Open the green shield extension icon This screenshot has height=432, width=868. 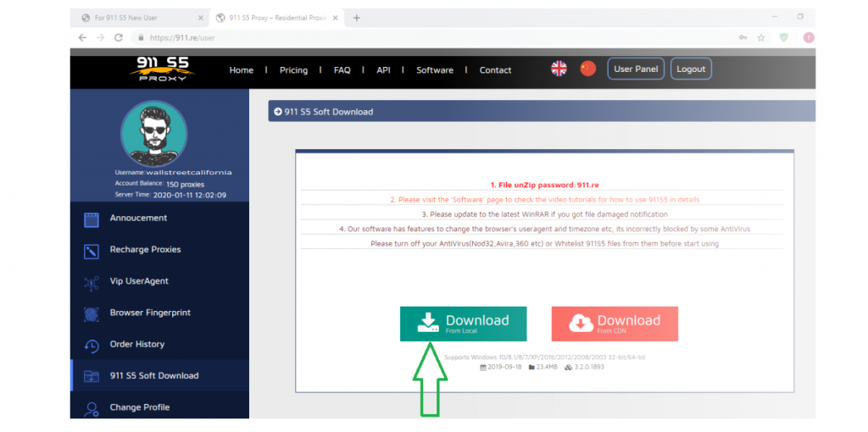point(784,37)
